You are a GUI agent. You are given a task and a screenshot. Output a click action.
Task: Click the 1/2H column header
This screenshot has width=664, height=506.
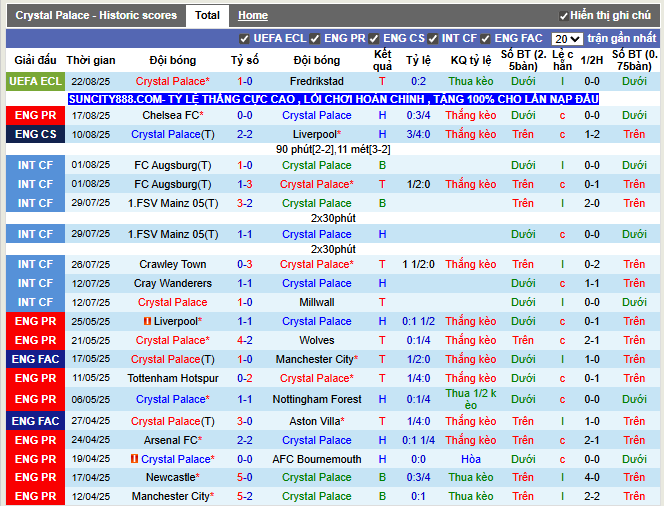[592, 60]
